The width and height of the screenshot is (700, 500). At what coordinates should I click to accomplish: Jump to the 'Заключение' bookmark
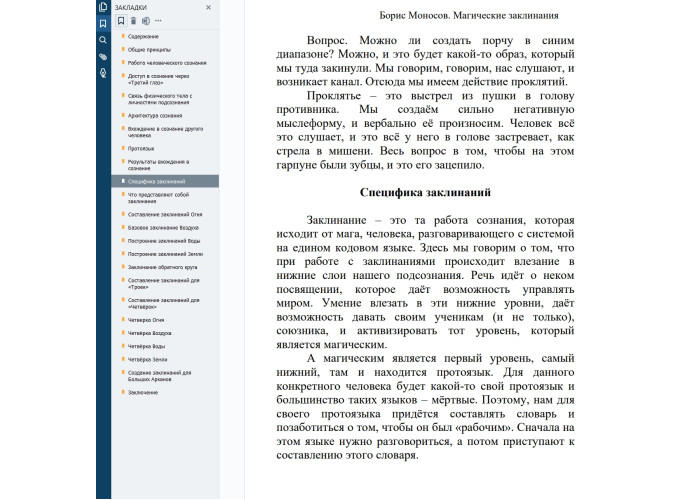(x=143, y=392)
